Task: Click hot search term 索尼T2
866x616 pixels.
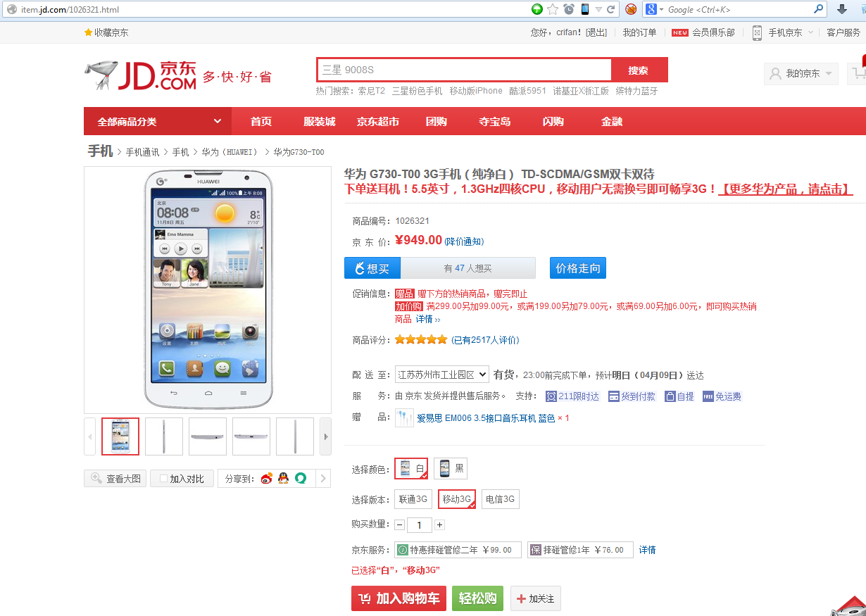Action: 372,91
